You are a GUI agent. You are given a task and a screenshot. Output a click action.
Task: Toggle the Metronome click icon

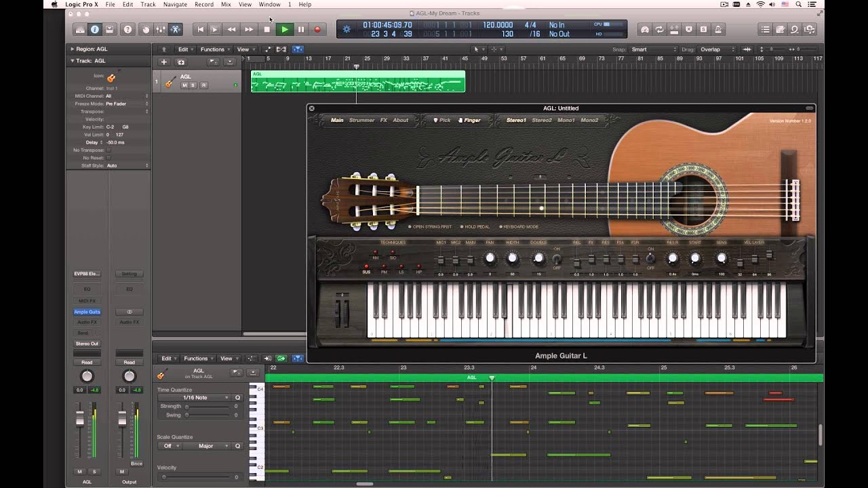(x=718, y=29)
